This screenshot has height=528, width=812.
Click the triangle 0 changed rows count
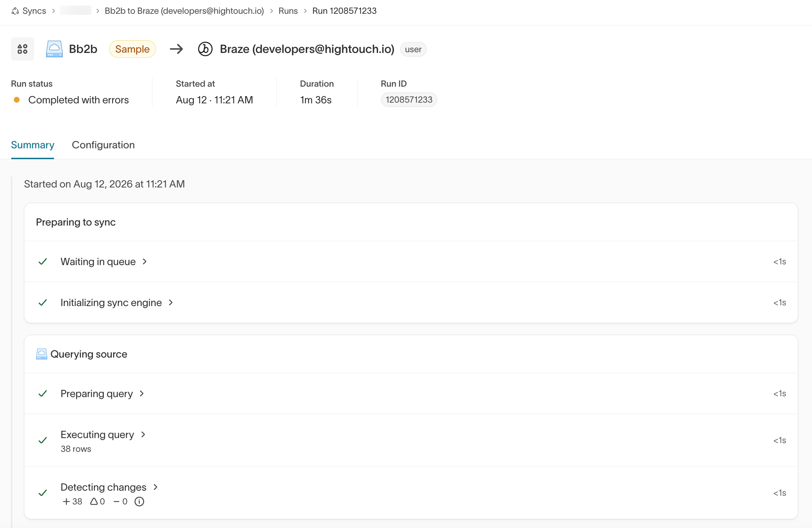(98, 502)
